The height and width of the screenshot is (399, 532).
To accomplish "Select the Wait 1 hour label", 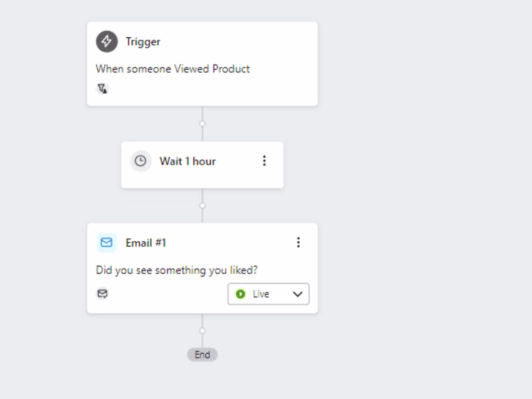I will [188, 161].
